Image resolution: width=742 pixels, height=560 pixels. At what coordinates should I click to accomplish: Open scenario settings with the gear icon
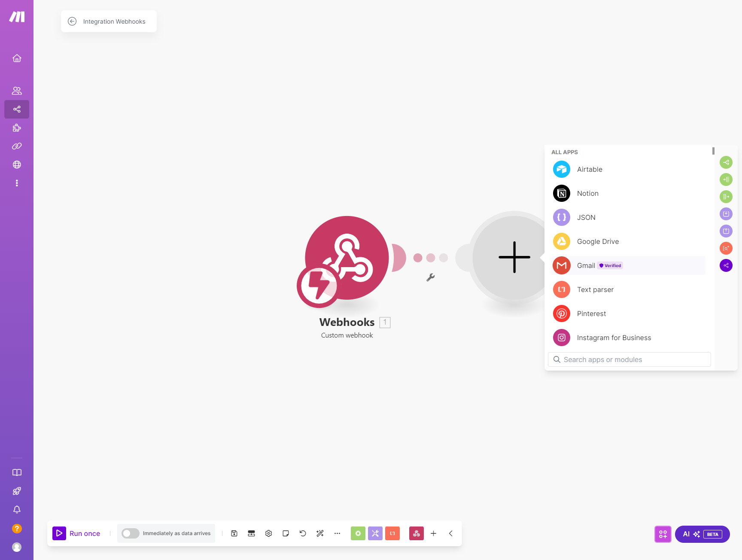click(268, 533)
